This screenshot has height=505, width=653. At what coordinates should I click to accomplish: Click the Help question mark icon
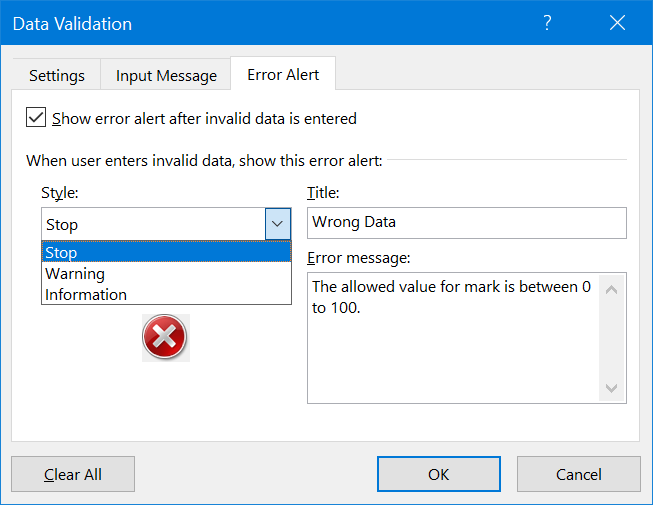point(548,23)
